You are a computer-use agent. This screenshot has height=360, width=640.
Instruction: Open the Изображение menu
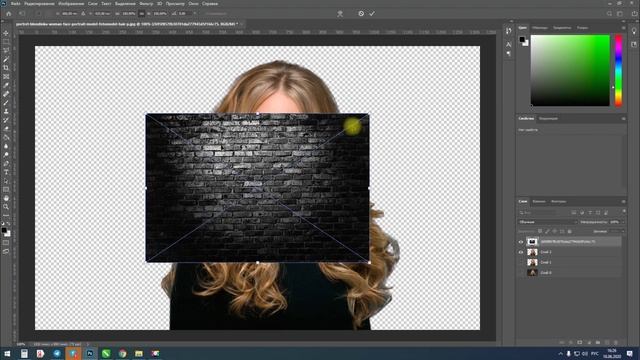pyautogui.click(x=71, y=4)
